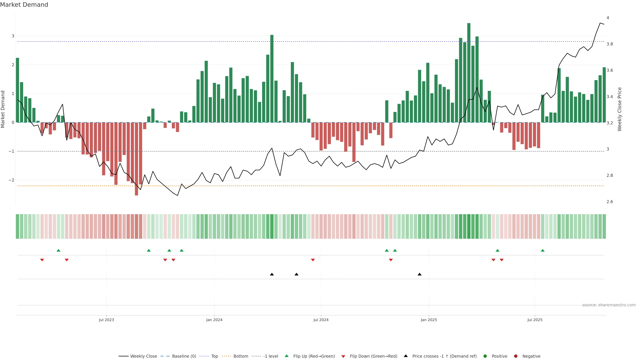Click the Flip Down red triangle legend icon
The image size is (644, 362).
[x=343, y=356]
